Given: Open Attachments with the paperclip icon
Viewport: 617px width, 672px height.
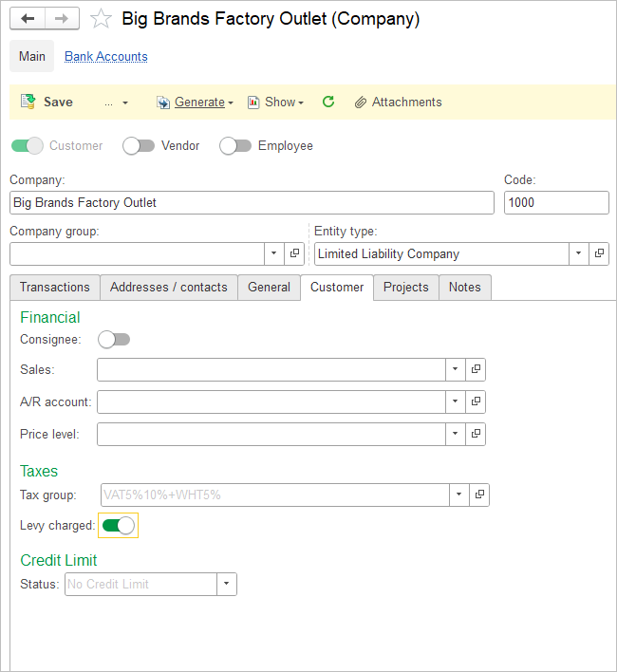Looking at the screenshot, I should pyautogui.click(x=398, y=102).
